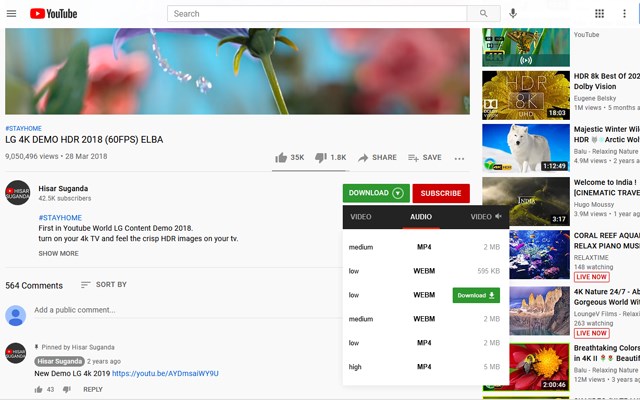The width and height of the screenshot is (640, 400).
Task: Click the user avatar beside comment box
Action: 16,315
